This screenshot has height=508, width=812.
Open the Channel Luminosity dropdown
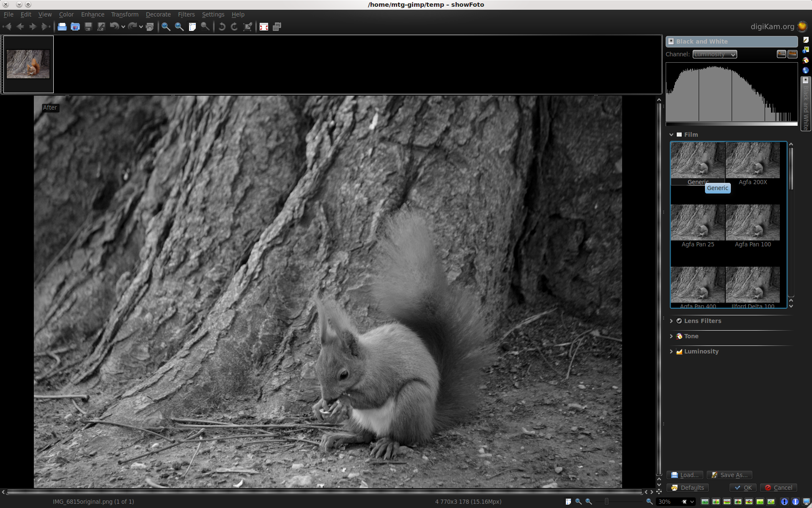714,54
